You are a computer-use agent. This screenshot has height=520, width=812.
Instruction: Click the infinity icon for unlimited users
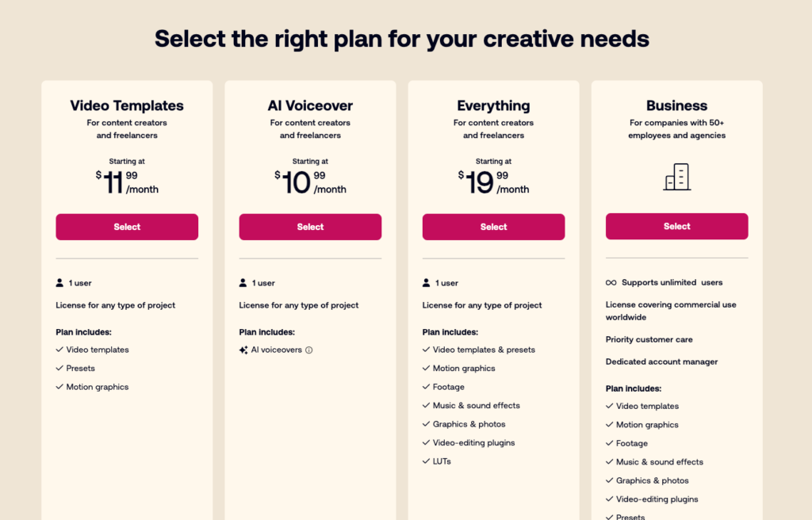(611, 283)
